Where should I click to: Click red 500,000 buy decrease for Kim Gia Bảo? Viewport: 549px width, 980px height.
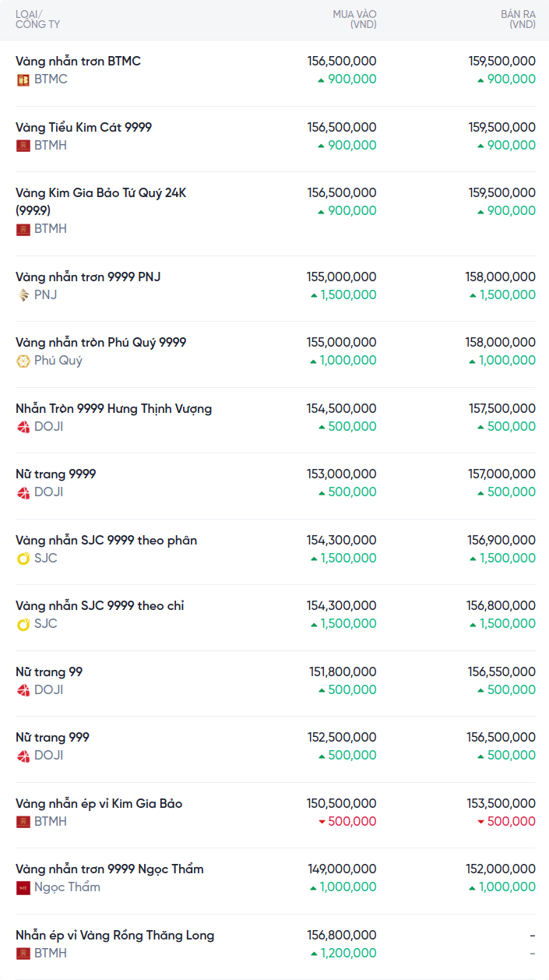(x=348, y=822)
